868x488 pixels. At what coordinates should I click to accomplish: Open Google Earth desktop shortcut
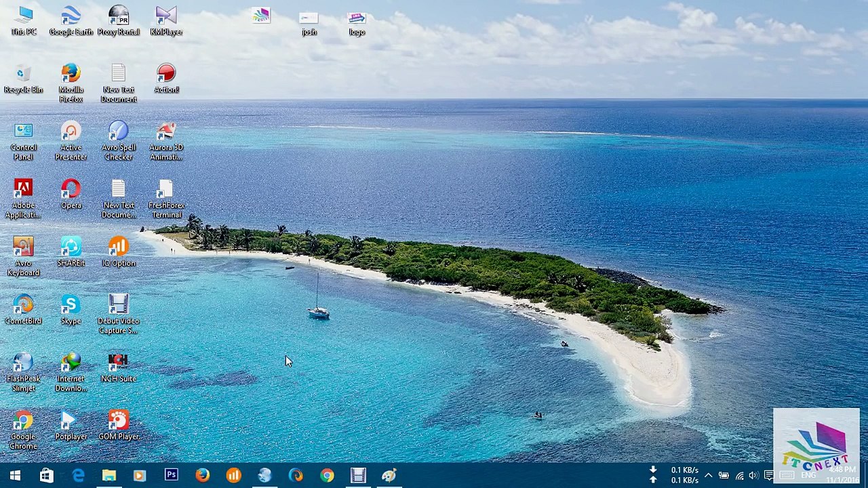click(71, 20)
